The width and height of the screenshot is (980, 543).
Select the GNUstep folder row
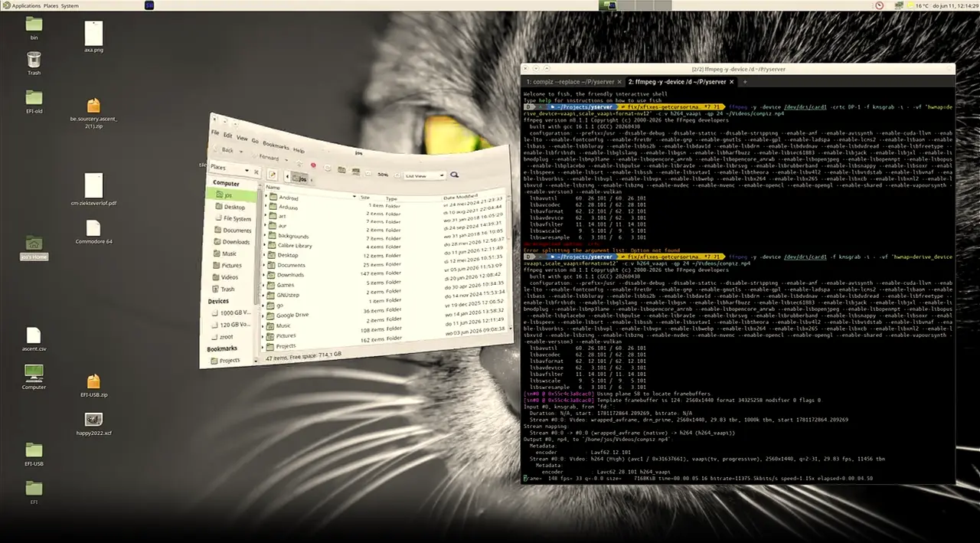pyautogui.click(x=288, y=294)
